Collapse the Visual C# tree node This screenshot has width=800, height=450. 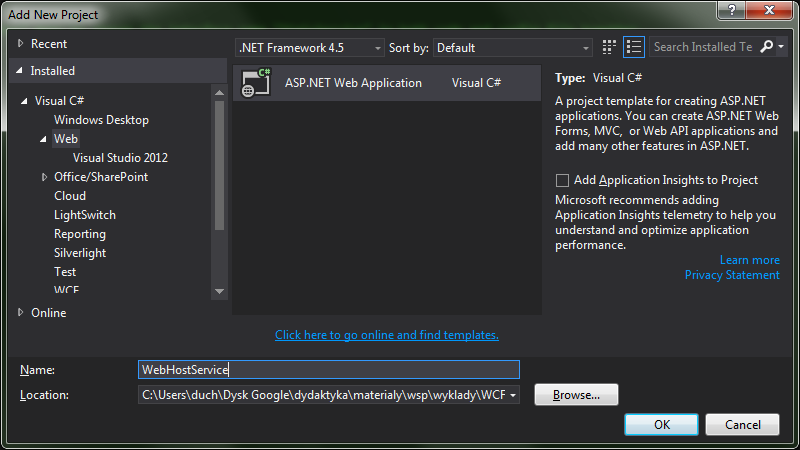24,101
